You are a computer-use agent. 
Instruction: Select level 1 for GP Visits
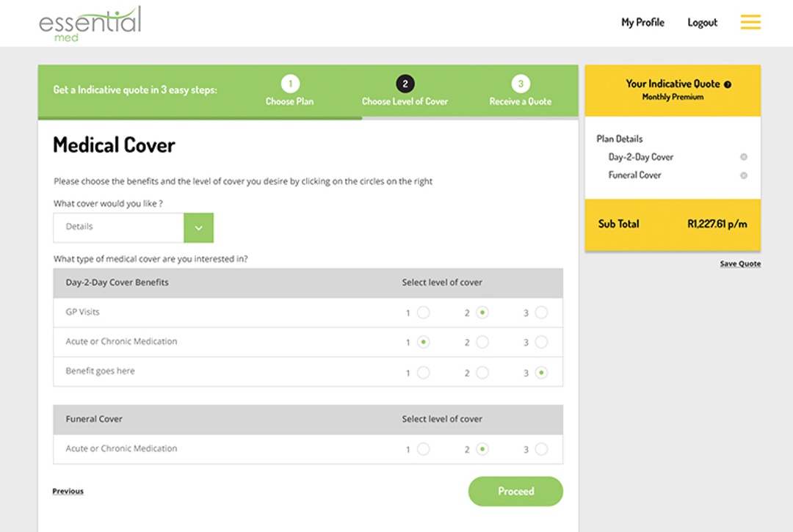tap(423, 313)
